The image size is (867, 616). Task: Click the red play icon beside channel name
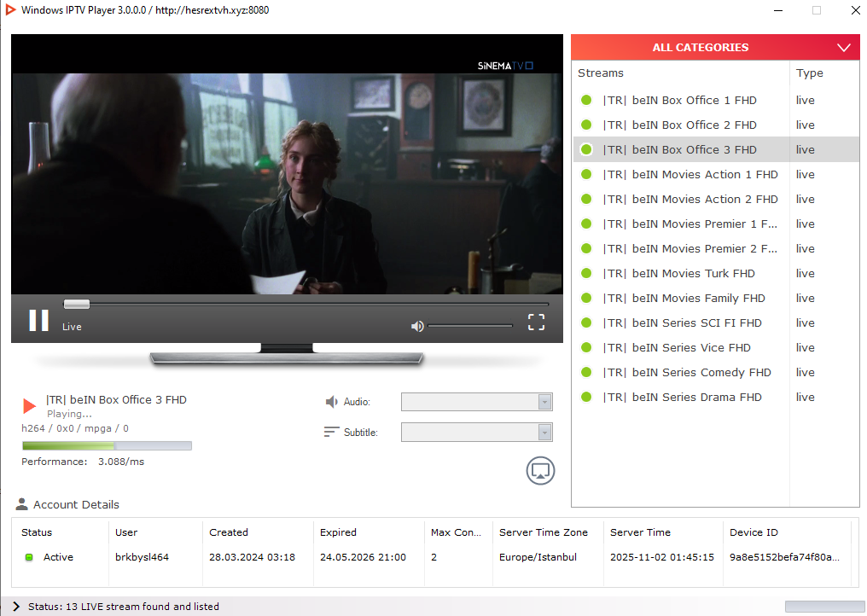click(29, 406)
